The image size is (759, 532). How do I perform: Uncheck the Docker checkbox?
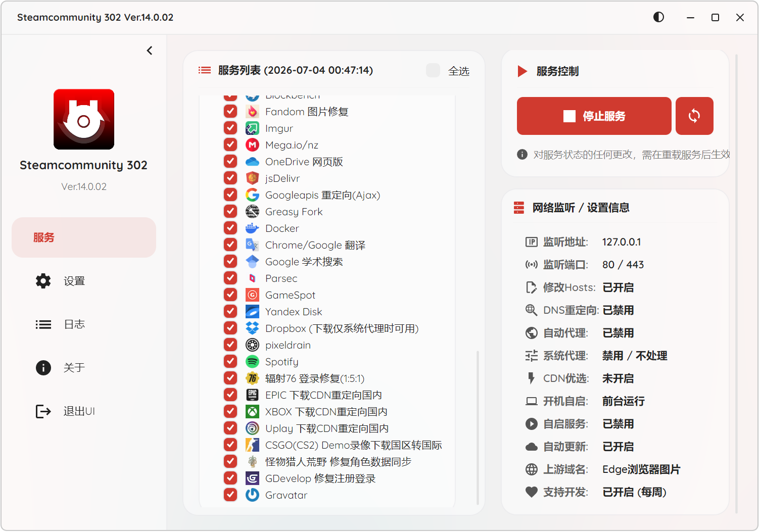click(230, 228)
